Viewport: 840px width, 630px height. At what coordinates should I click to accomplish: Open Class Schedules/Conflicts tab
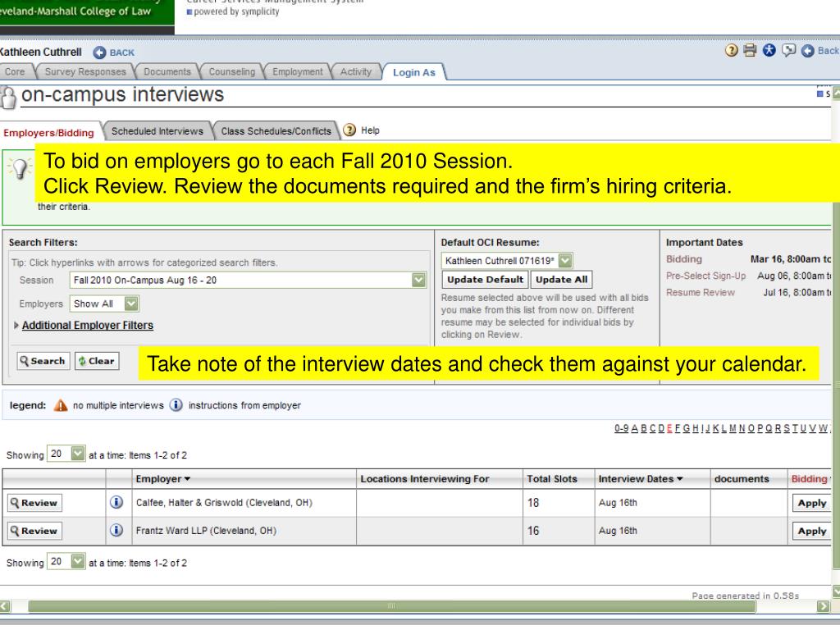276,131
